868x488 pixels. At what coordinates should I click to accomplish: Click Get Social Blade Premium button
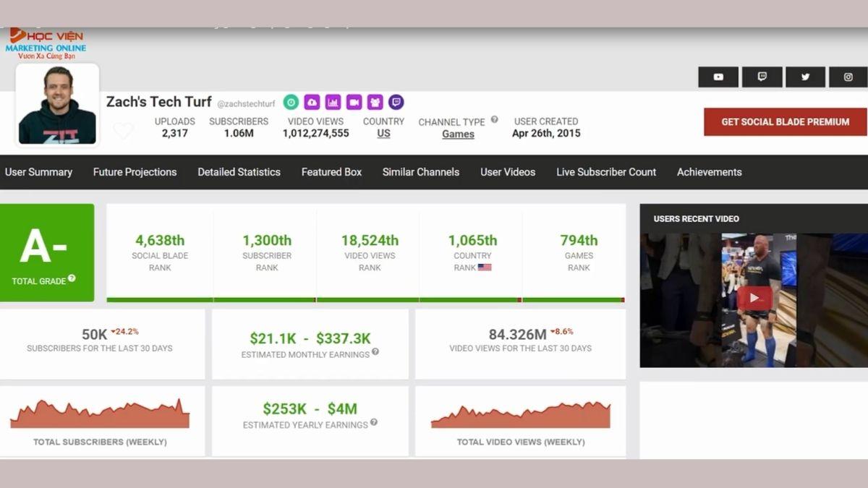[786, 121]
